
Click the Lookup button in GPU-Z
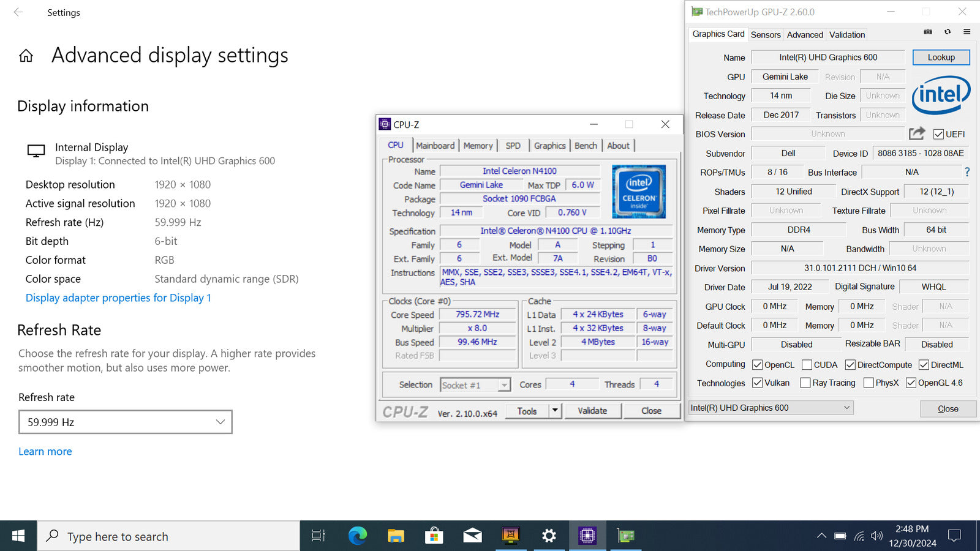941,57
